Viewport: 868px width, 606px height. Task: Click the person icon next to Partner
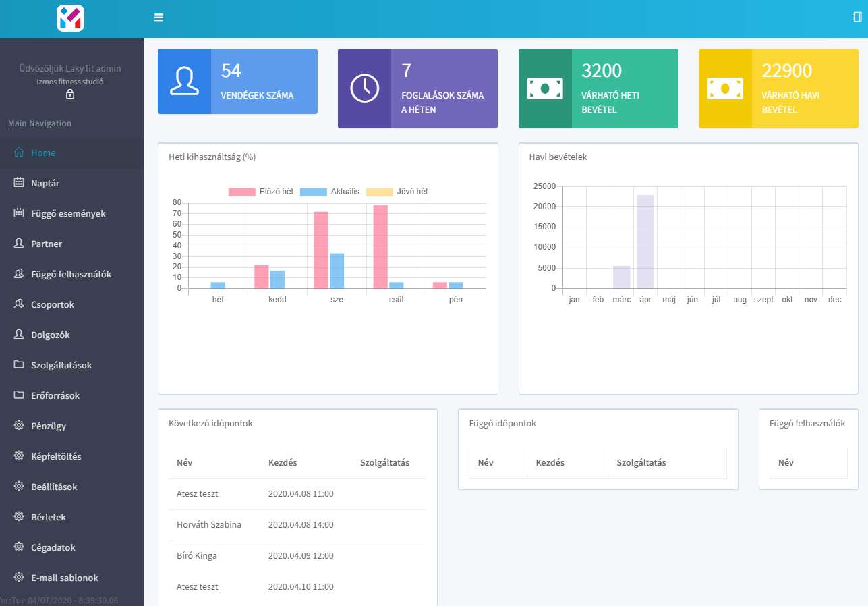click(x=19, y=244)
